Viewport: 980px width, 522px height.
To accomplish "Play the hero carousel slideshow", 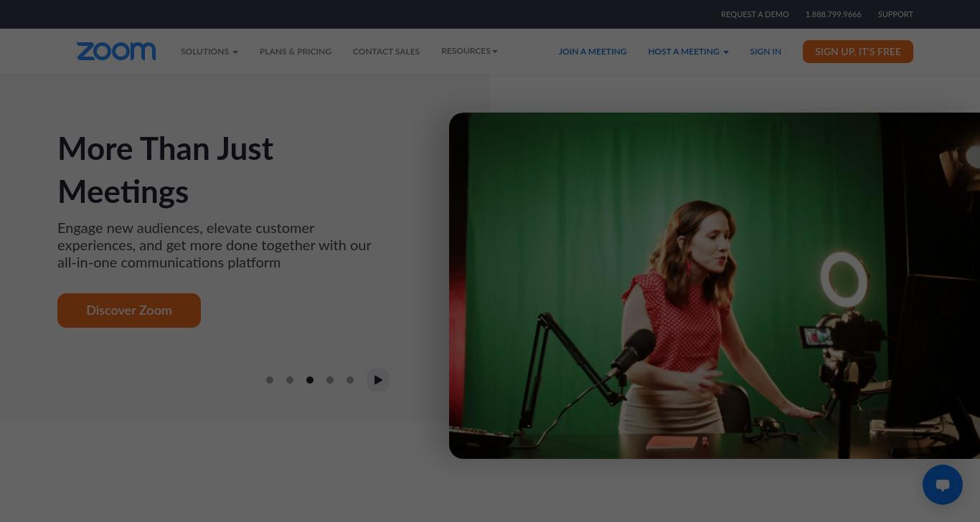I will pyautogui.click(x=378, y=380).
